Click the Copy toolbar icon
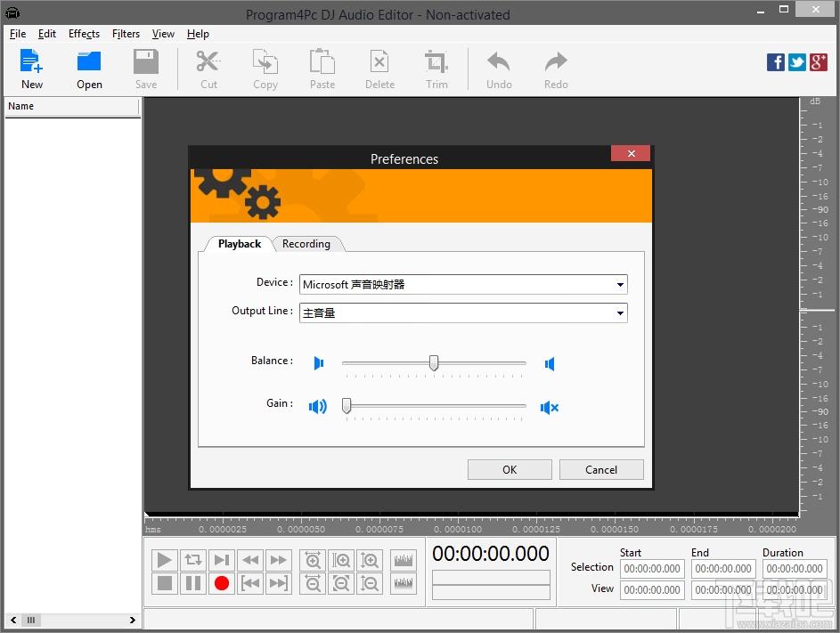840x633 pixels. (x=265, y=61)
